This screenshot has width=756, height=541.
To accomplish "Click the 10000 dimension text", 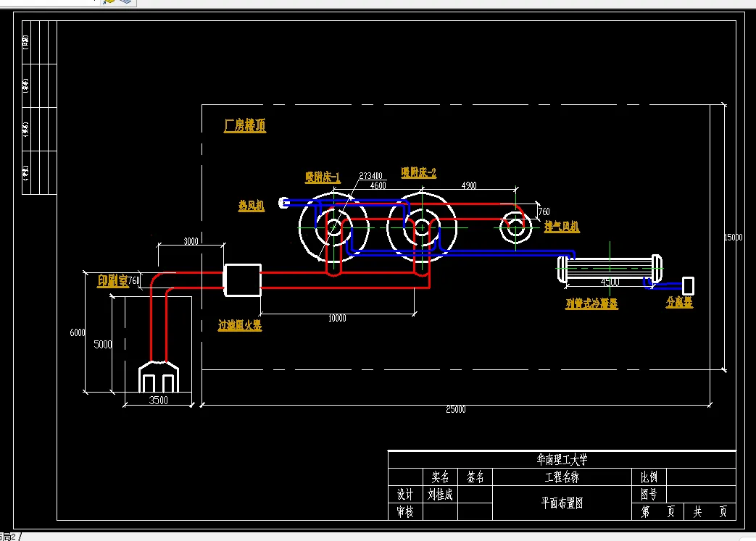I will (x=337, y=319).
